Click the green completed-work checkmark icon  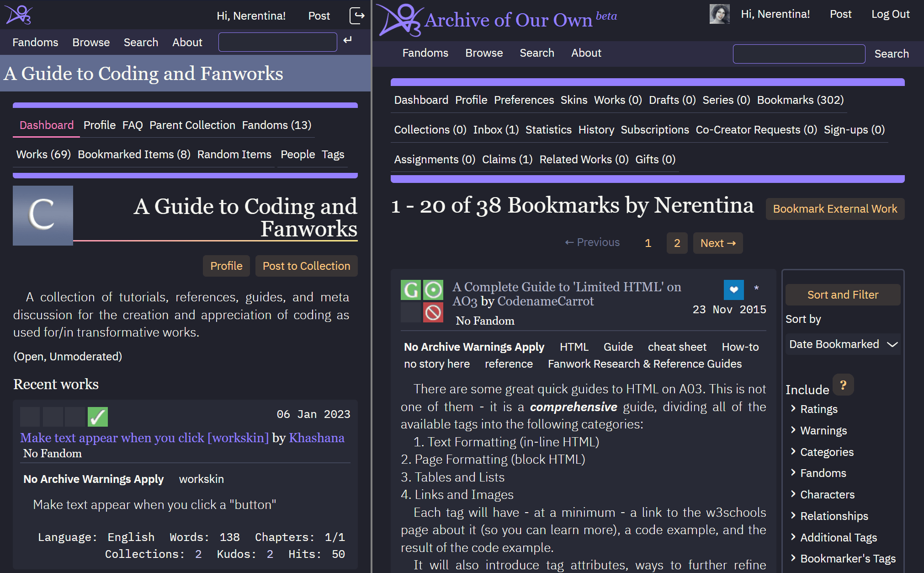coord(97,416)
